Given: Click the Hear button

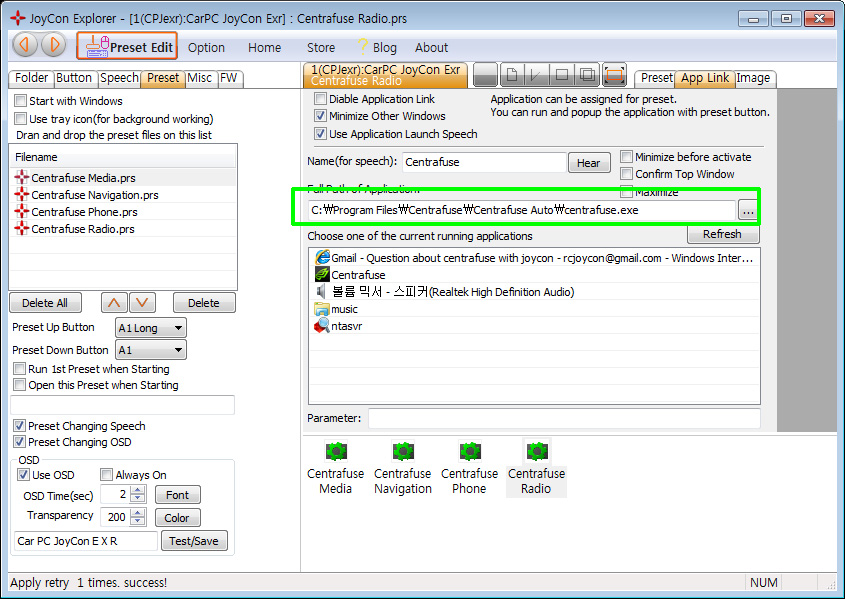Looking at the screenshot, I should coord(588,163).
